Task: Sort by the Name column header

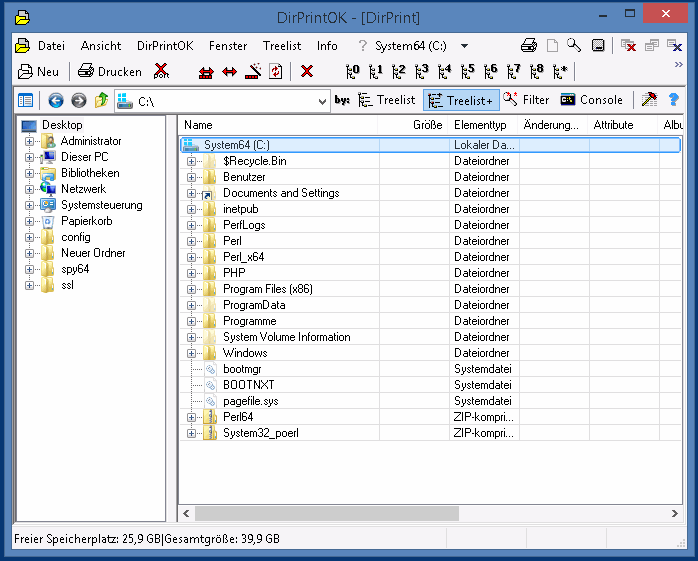Action: pyautogui.click(x=279, y=125)
